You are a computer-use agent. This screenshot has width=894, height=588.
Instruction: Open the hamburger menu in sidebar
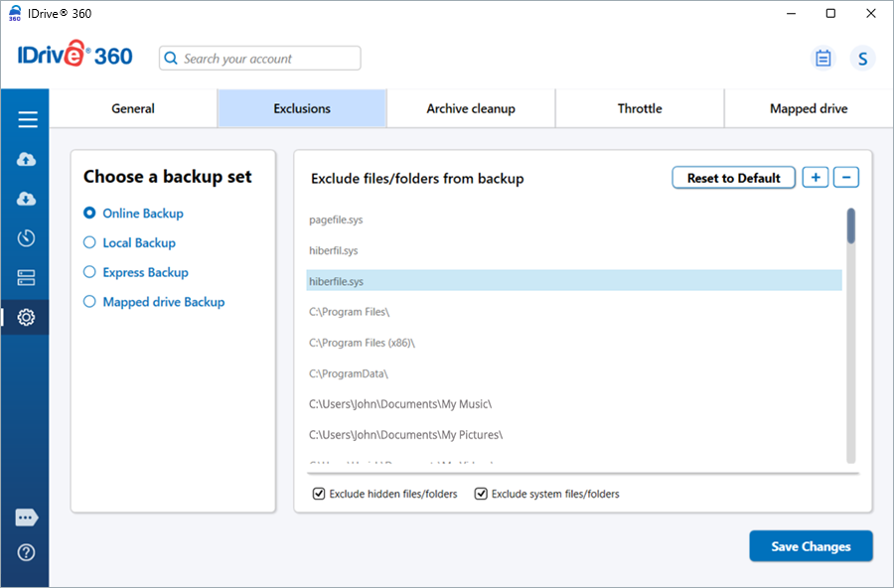point(27,120)
